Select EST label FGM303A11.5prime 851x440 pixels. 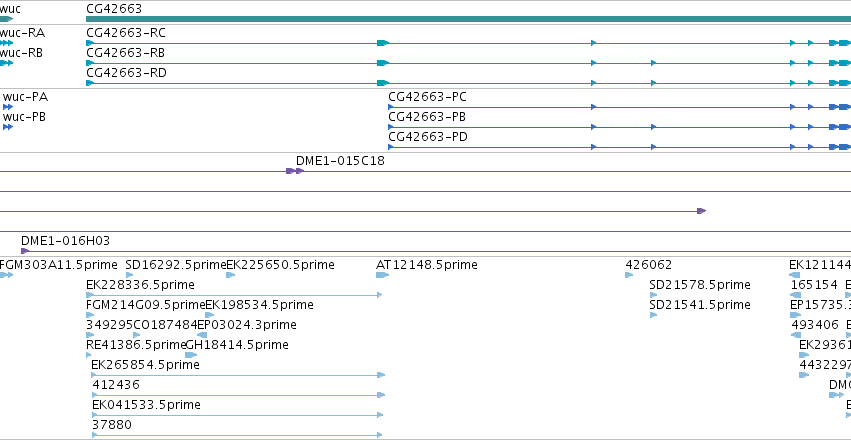58,265
